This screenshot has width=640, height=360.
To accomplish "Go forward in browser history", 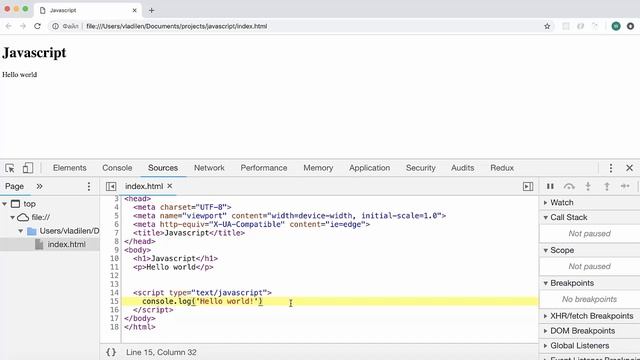I will pyautogui.click(x=23, y=26).
